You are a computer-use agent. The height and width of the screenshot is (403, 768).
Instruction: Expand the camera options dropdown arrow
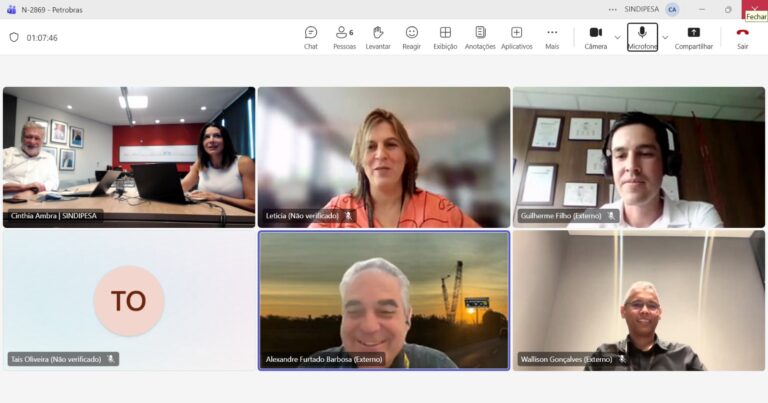click(617, 37)
